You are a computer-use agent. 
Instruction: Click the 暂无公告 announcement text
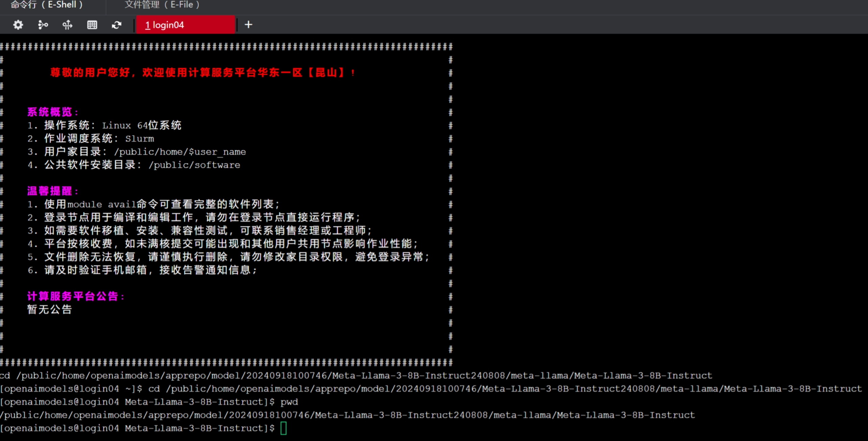click(x=49, y=310)
